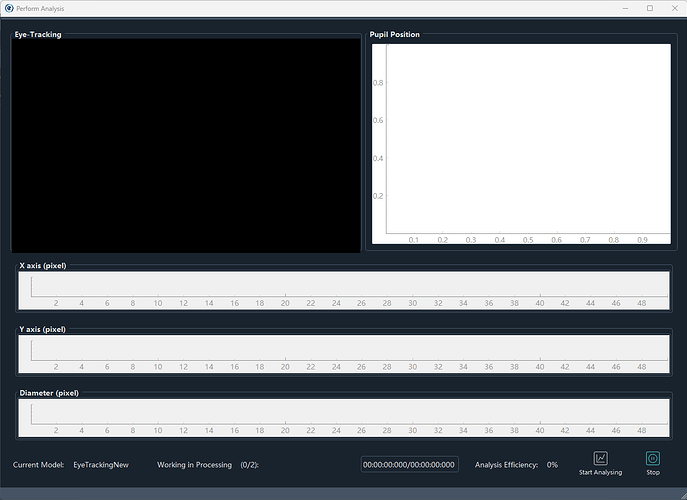Click the Perform Analysis app icon in title bar

pos(9,8)
